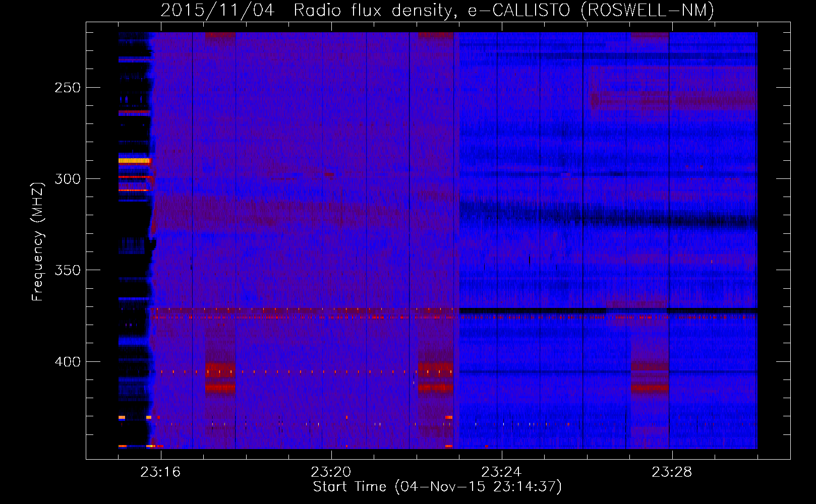Click the plot title 'Radio flux density, e-CALLISTO (ROSWELL-NM)'
816x504 pixels.
pyautogui.click(x=503, y=11)
